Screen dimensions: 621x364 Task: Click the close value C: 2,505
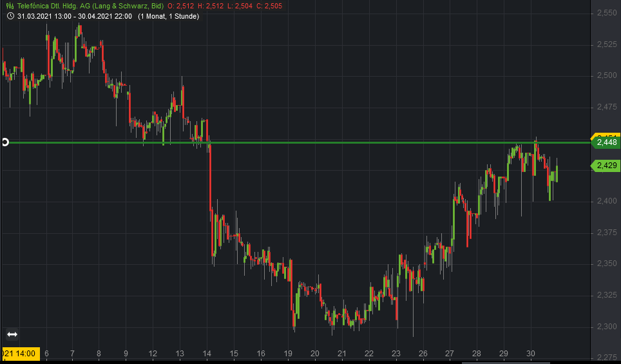pyautogui.click(x=269, y=6)
